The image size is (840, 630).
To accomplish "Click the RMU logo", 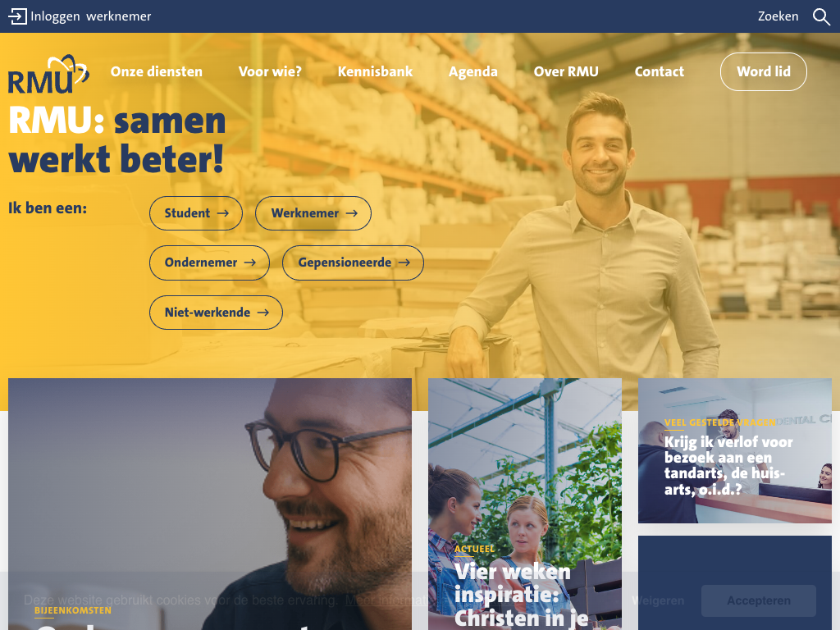I will tap(48, 74).
